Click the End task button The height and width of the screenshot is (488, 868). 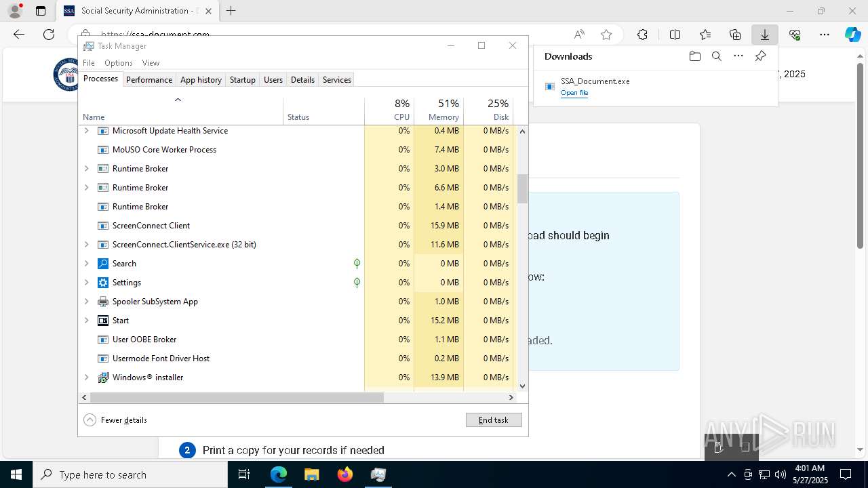click(494, 420)
